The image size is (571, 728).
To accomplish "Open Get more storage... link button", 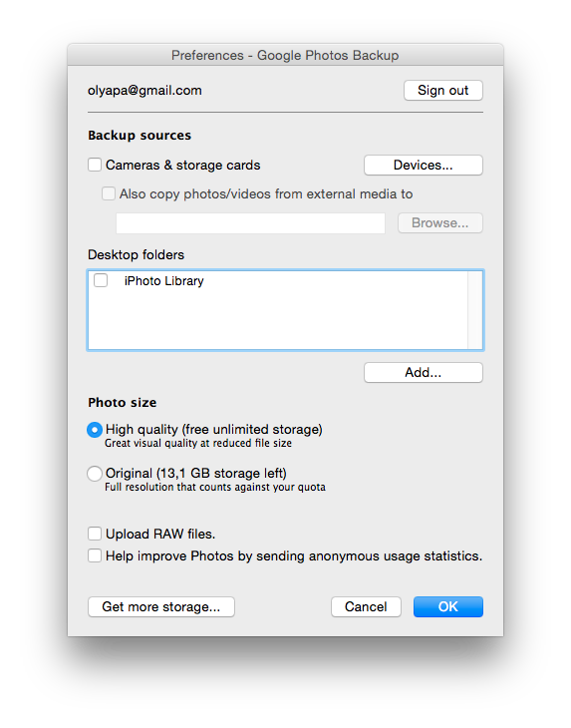I will [161, 606].
